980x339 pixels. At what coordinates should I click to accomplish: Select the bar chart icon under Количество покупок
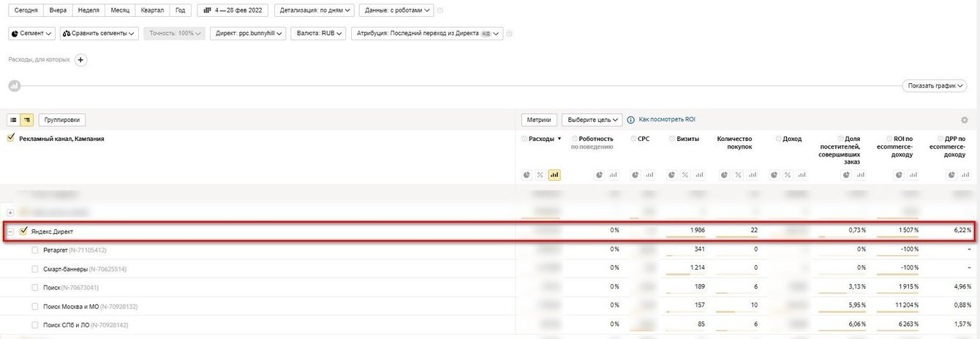click(752, 175)
